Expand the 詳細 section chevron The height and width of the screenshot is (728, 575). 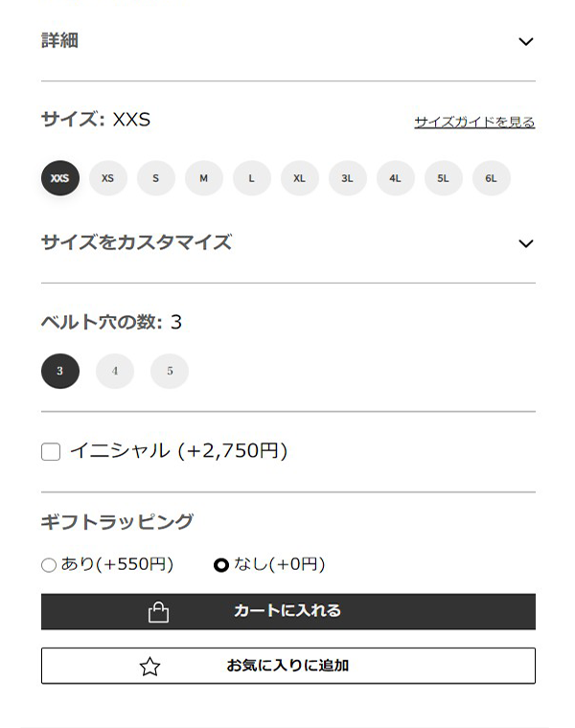[x=526, y=42]
